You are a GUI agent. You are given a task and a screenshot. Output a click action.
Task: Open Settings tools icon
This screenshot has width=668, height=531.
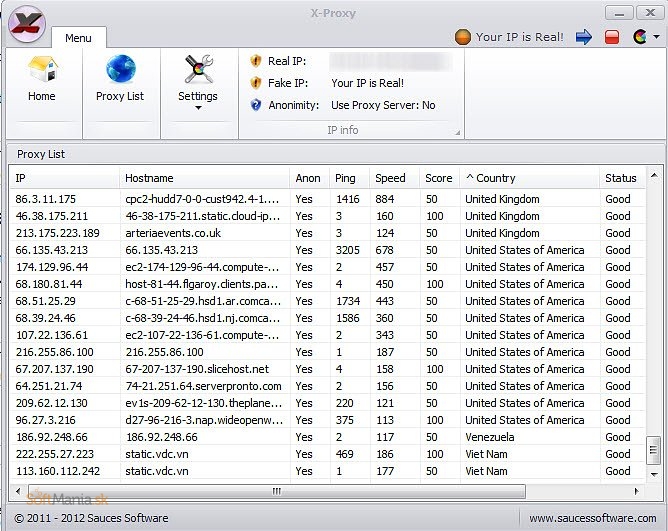tap(199, 69)
